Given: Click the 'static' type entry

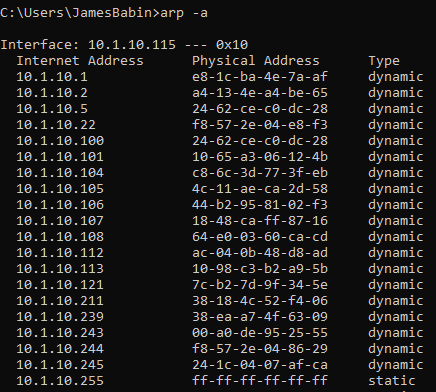Looking at the screenshot, I should pos(392,381).
